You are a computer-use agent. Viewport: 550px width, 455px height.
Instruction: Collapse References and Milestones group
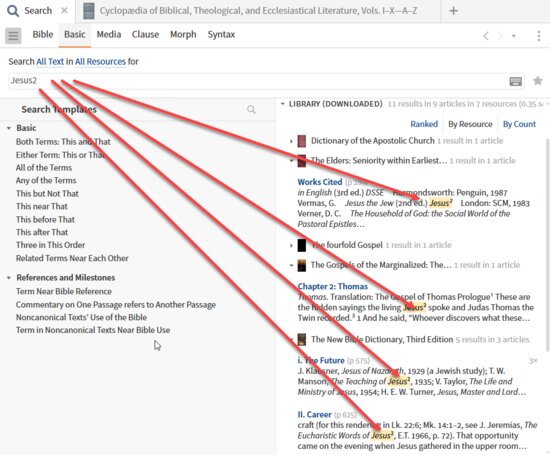[9, 278]
